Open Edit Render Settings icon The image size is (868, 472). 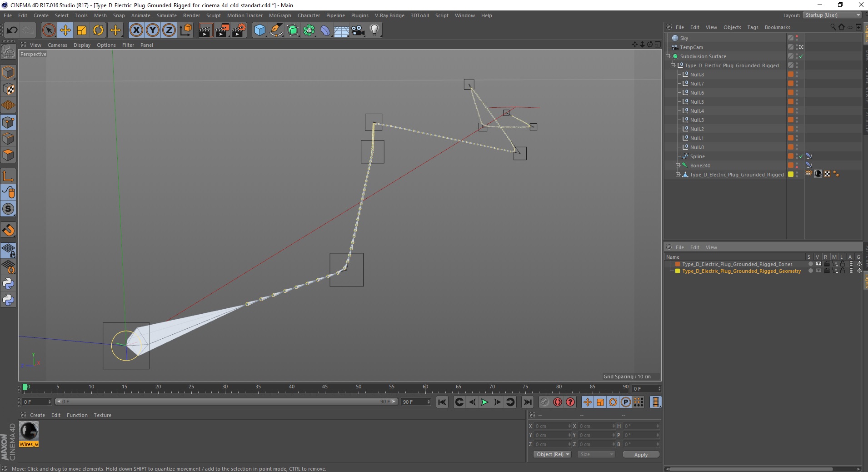(239, 30)
